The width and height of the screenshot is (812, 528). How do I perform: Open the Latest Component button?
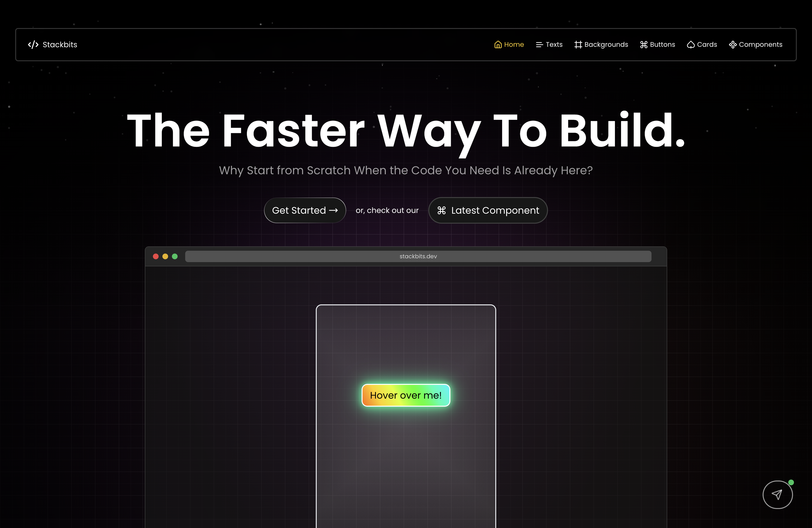(488, 210)
